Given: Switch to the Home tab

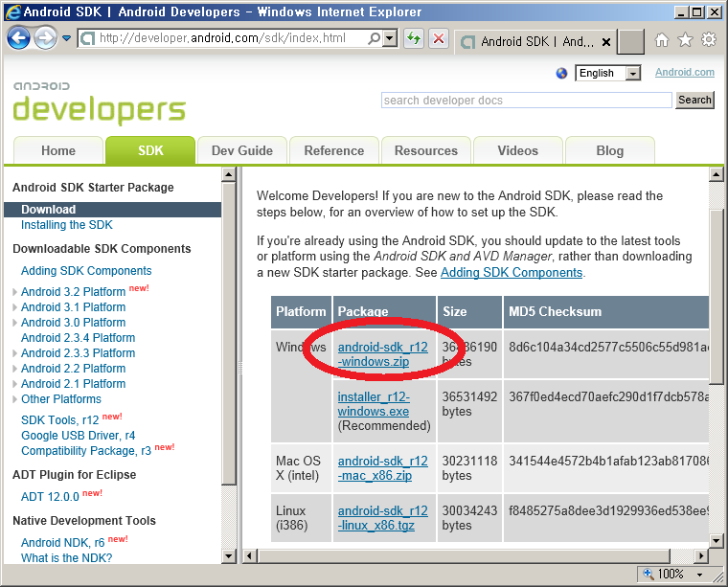Looking at the screenshot, I should (x=58, y=150).
